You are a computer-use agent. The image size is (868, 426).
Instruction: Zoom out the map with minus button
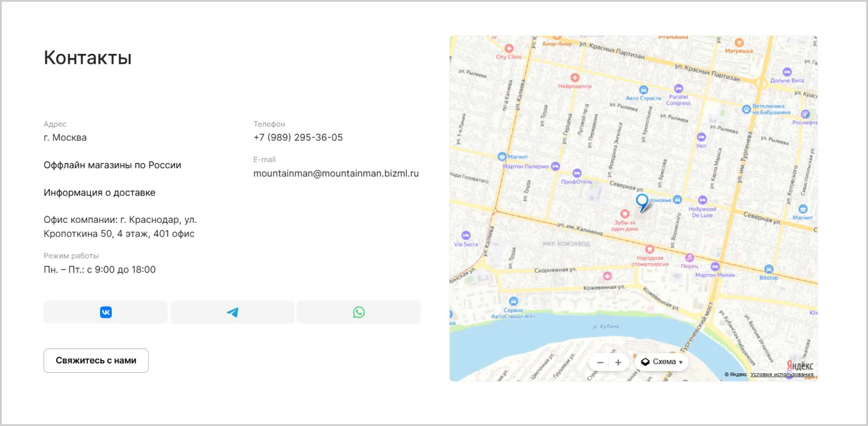tap(600, 362)
